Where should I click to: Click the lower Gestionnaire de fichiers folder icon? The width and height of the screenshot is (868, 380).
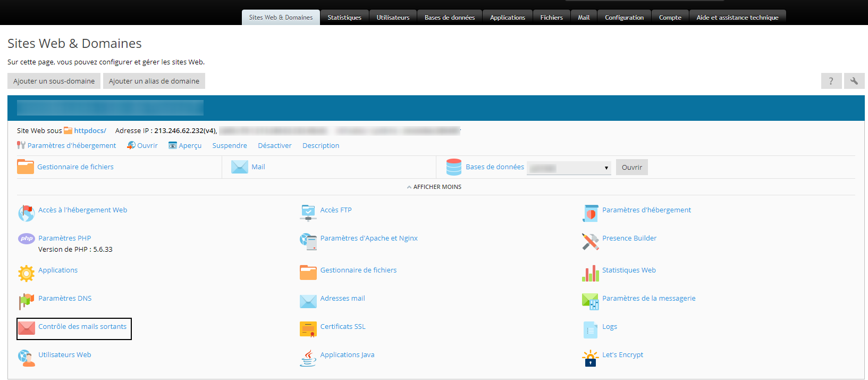pyautogui.click(x=308, y=272)
